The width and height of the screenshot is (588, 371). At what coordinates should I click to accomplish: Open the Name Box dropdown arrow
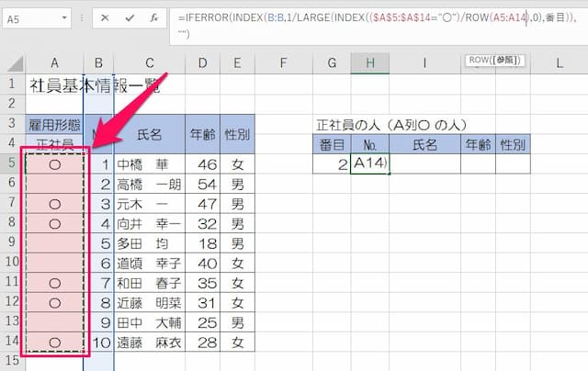(x=64, y=18)
